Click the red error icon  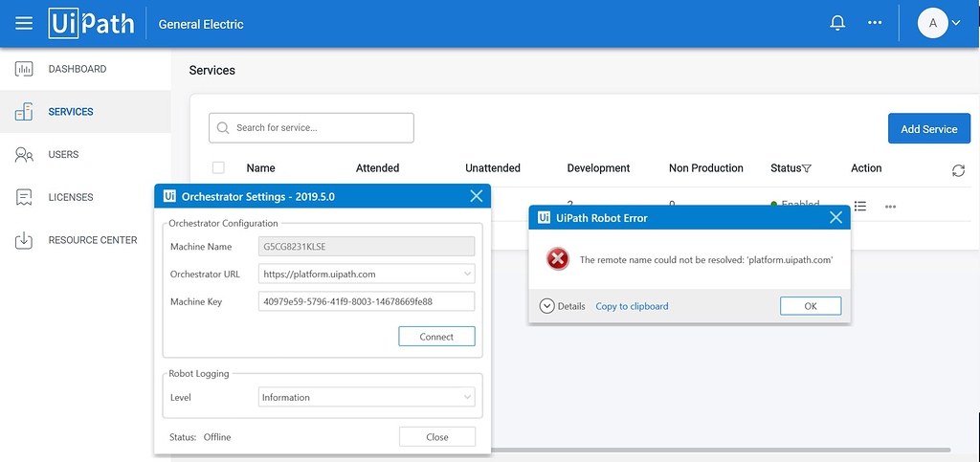point(558,258)
